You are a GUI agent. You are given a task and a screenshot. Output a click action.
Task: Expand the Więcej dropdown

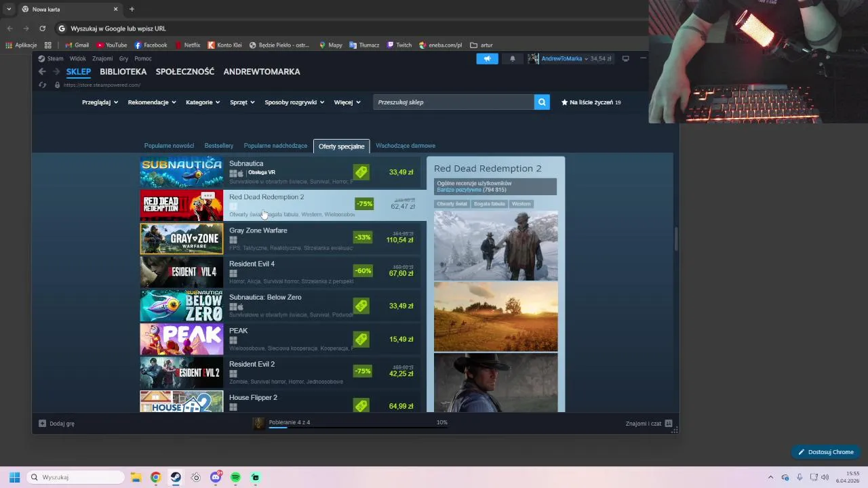[x=347, y=102]
